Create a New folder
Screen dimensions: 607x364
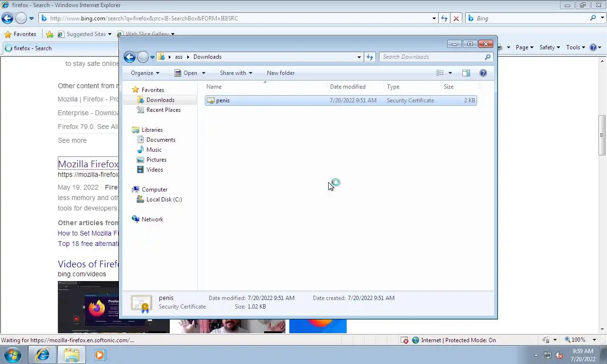click(281, 73)
